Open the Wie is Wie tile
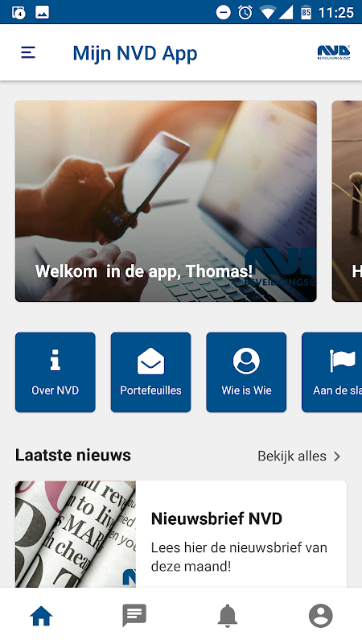The height and width of the screenshot is (644, 362). point(246,372)
